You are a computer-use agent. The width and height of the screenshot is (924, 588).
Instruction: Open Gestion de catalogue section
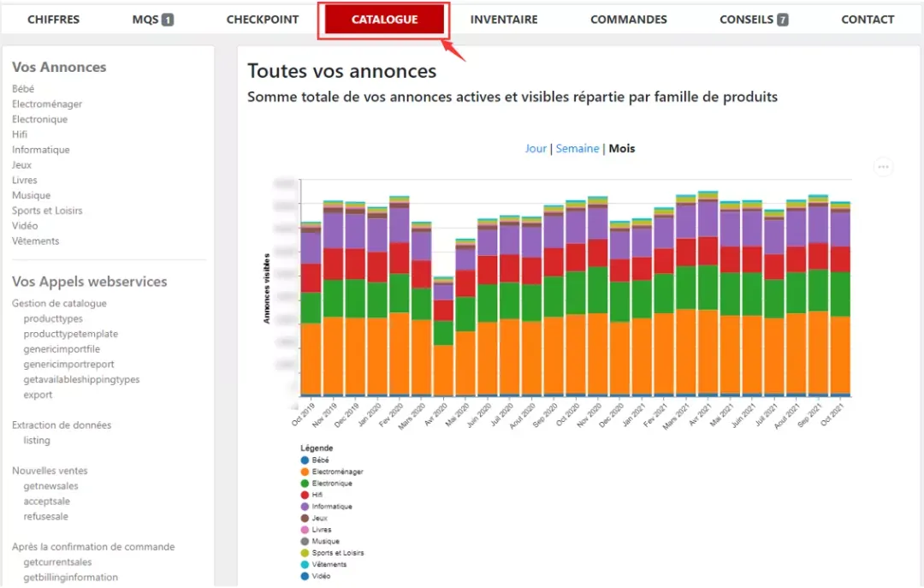[x=59, y=303]
